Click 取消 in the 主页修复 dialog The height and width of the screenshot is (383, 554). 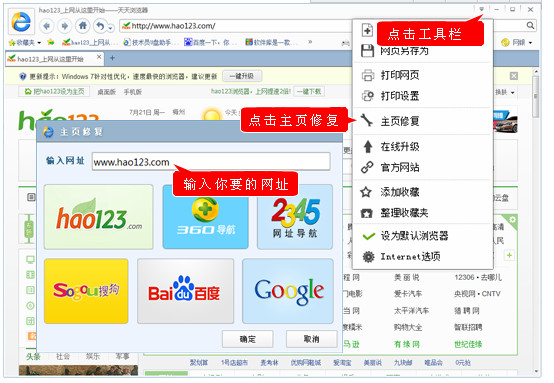point(311,339)
